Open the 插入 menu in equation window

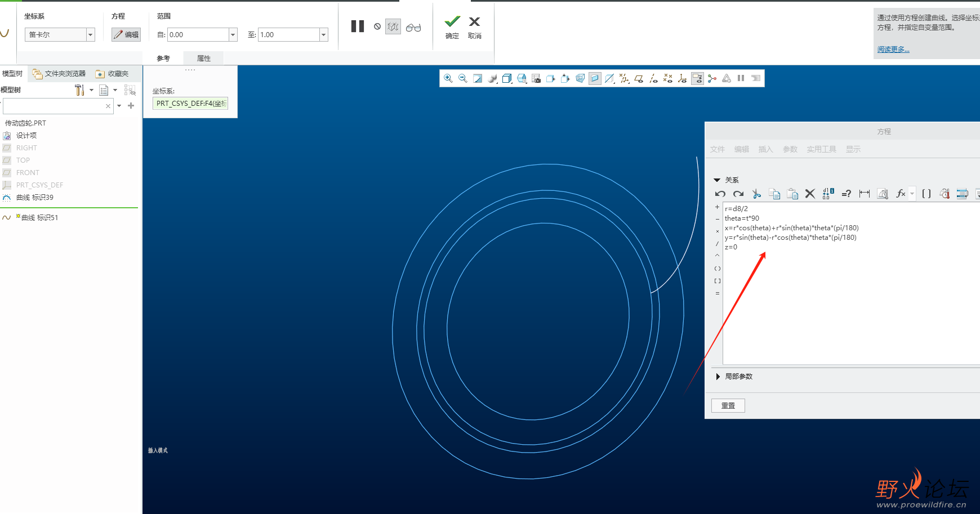[765, 149]
